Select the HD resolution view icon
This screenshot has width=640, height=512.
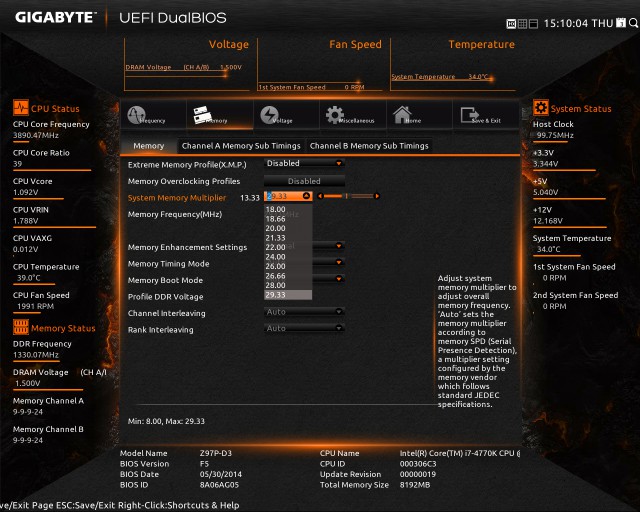511,24
